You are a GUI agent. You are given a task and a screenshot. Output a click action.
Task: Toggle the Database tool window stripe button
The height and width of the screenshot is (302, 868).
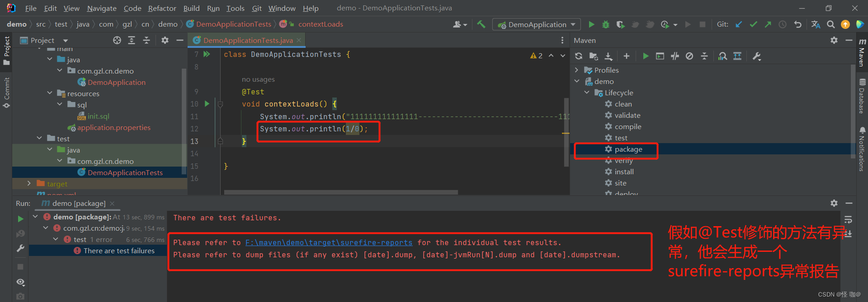coord(862,96)
